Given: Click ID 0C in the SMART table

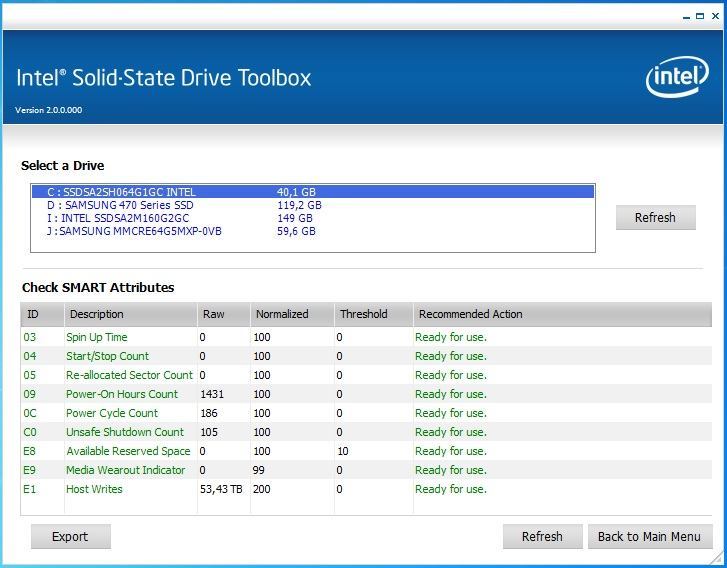Looking at the screenshot, I should coord(30,413).
